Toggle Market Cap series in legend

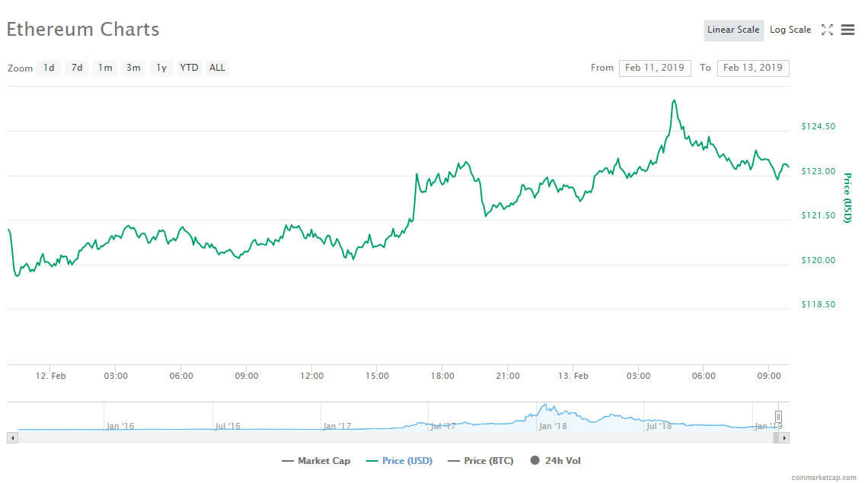316,461
